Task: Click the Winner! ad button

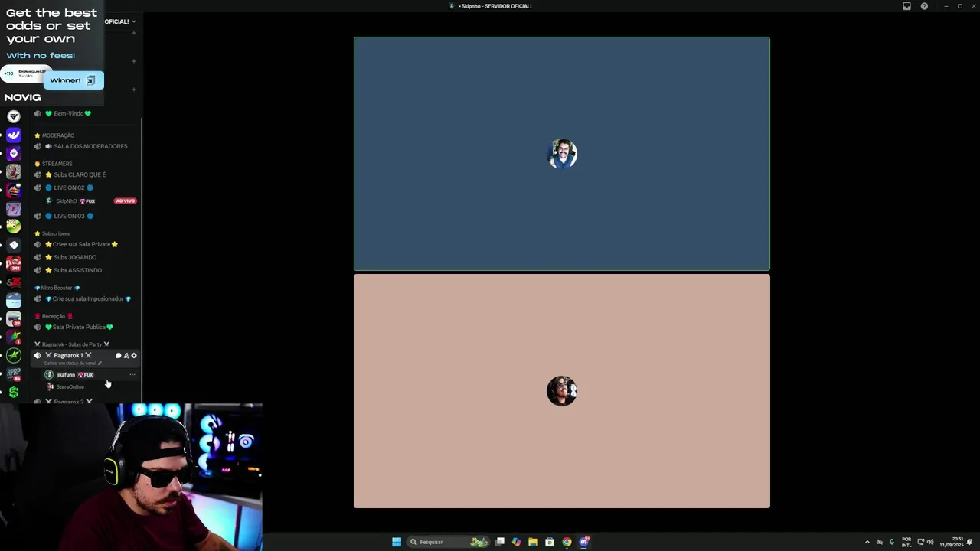Action: 73,80
